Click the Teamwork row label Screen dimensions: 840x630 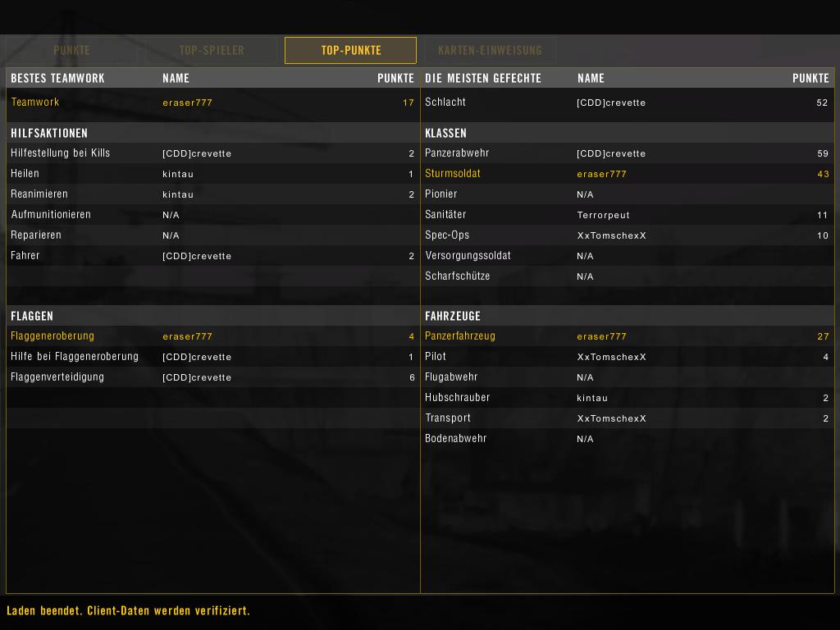[35, 103]
